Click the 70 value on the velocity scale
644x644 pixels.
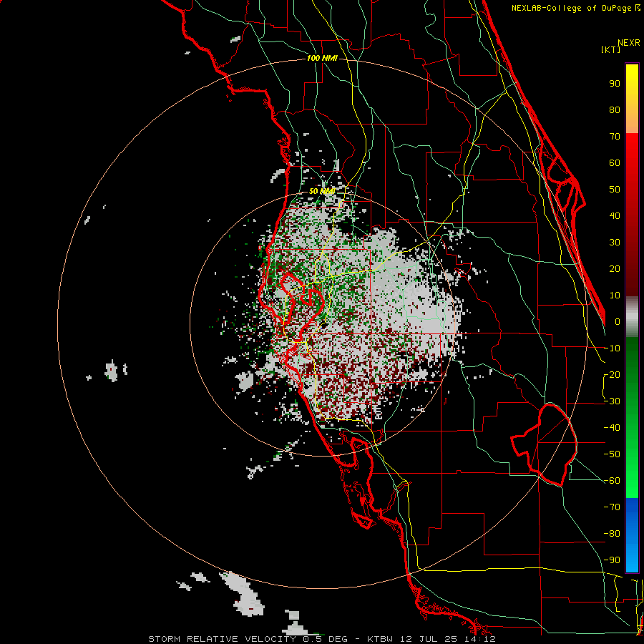(x=615, y=137)
